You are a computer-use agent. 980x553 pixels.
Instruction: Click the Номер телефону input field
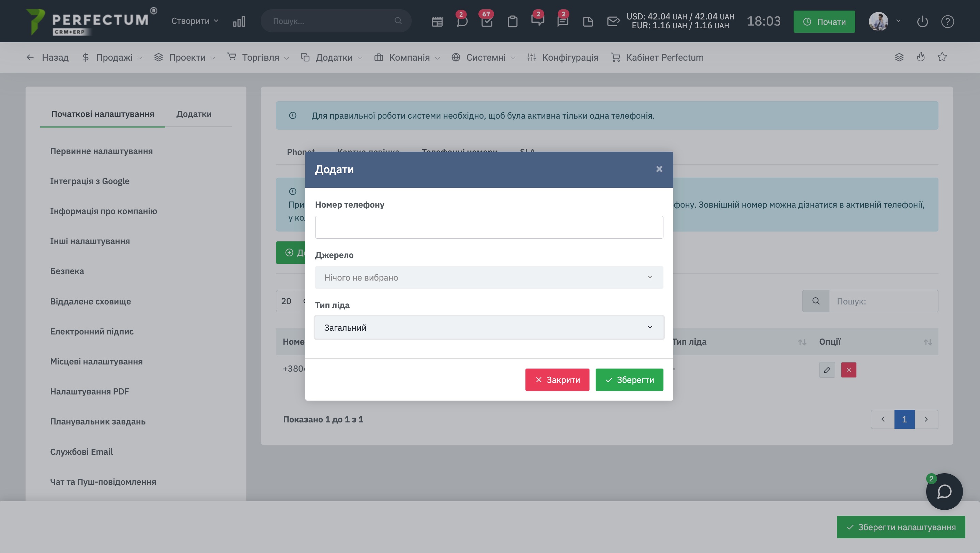489,227
